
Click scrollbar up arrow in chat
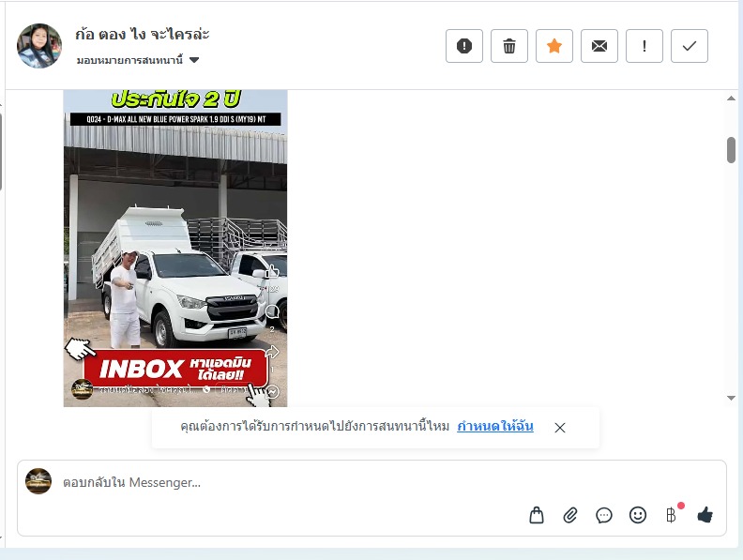tap(731, 98)
